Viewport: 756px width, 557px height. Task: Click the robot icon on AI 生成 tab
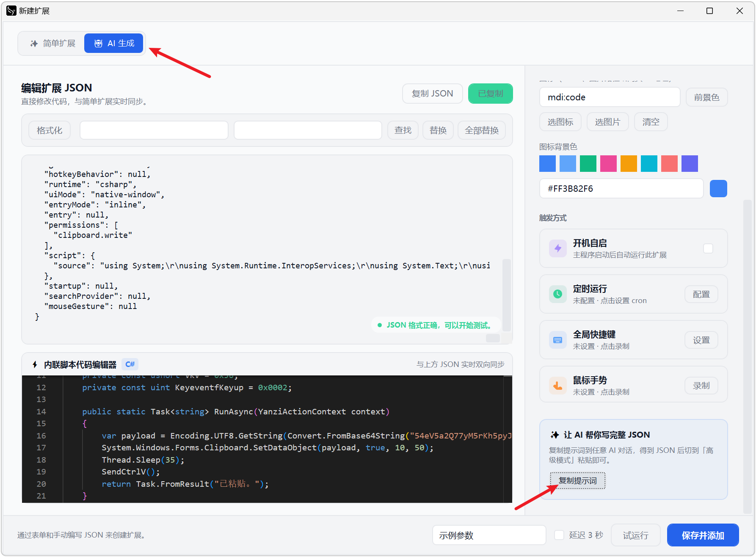[x=98, y=43]
